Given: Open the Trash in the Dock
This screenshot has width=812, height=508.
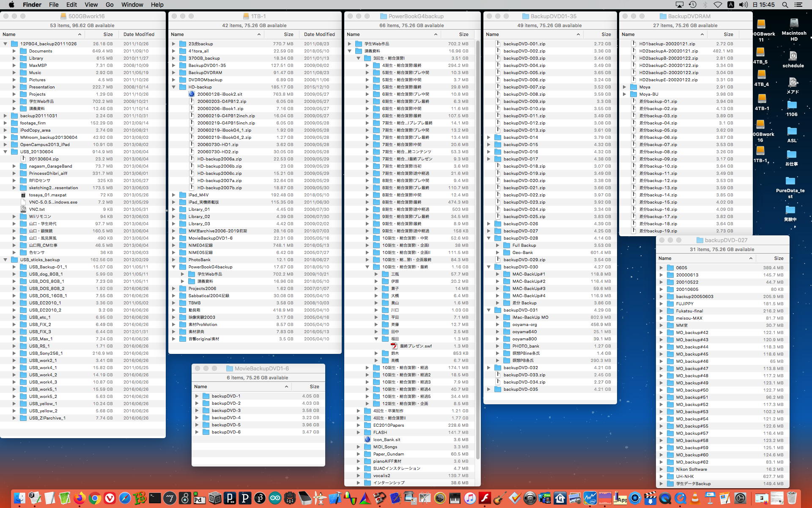Looking at the screenshot, I should (x=792, y=498).
